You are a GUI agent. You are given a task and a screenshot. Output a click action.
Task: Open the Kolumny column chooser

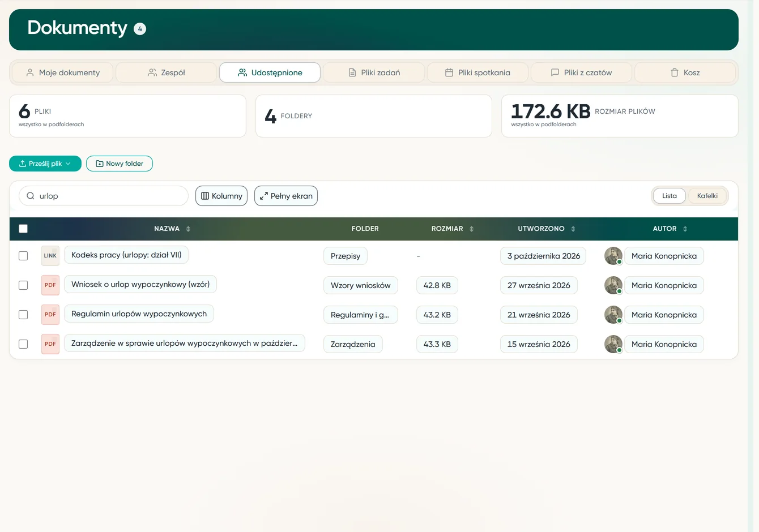221,196
